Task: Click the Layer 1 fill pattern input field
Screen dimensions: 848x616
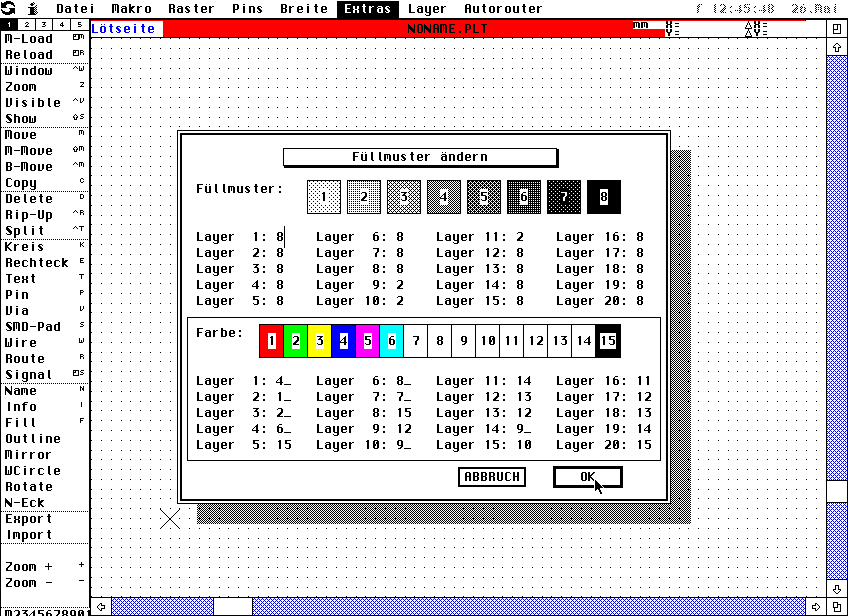Action: click(x=281, y=237)
